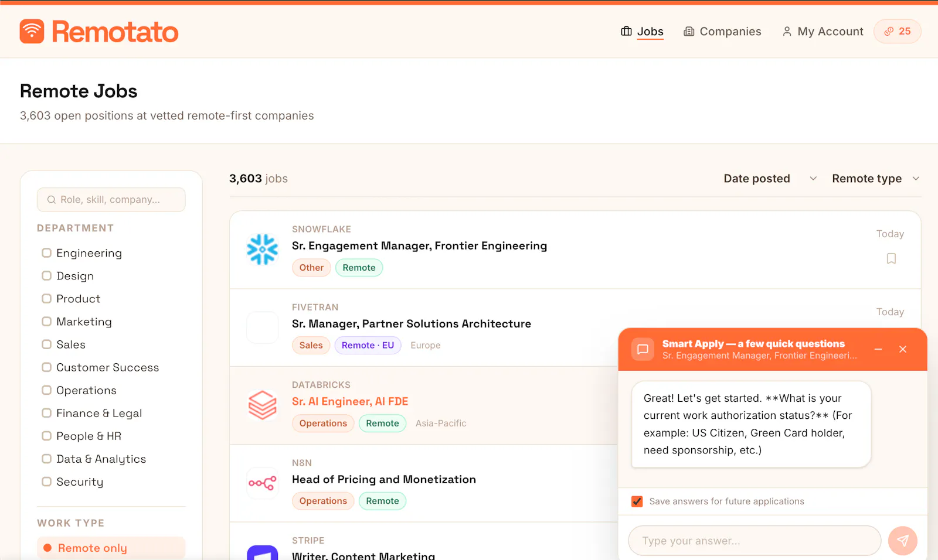Screen dimensions: 938x560
Task: Select the Remote only work type
Action: 111,548
